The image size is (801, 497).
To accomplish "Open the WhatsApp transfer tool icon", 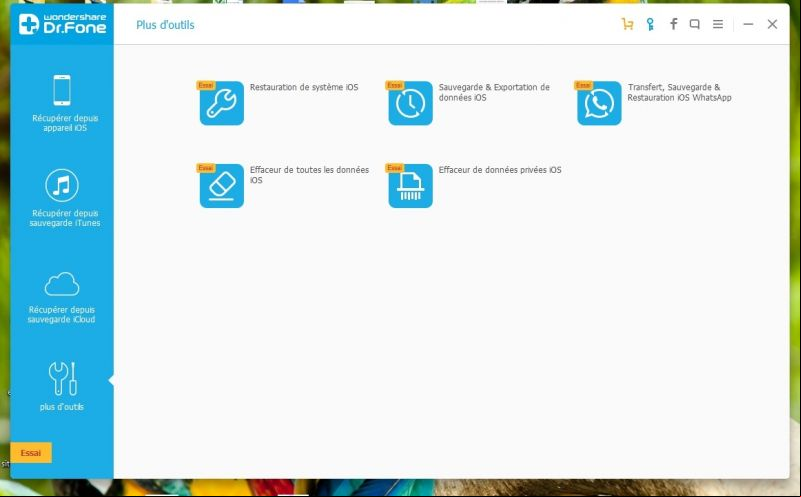I will click(599, 103).
